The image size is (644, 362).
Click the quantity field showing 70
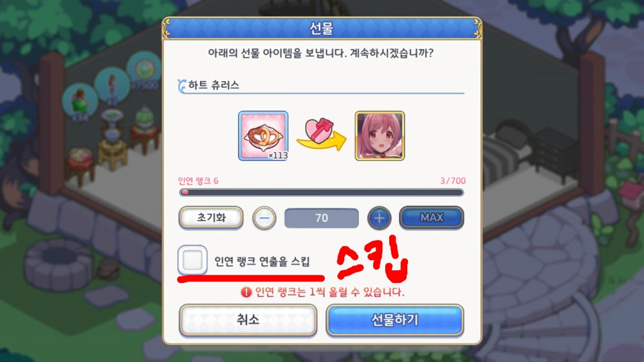[x=321, y=218]
